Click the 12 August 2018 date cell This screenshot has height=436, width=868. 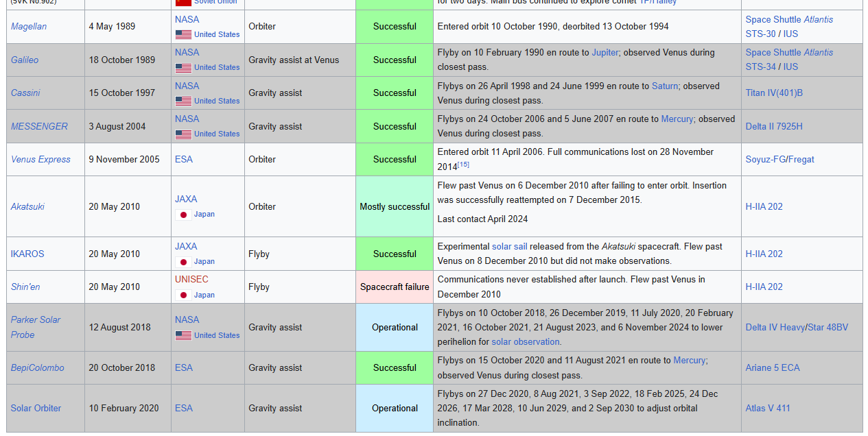pyautogui.click(x=128, y=327)
